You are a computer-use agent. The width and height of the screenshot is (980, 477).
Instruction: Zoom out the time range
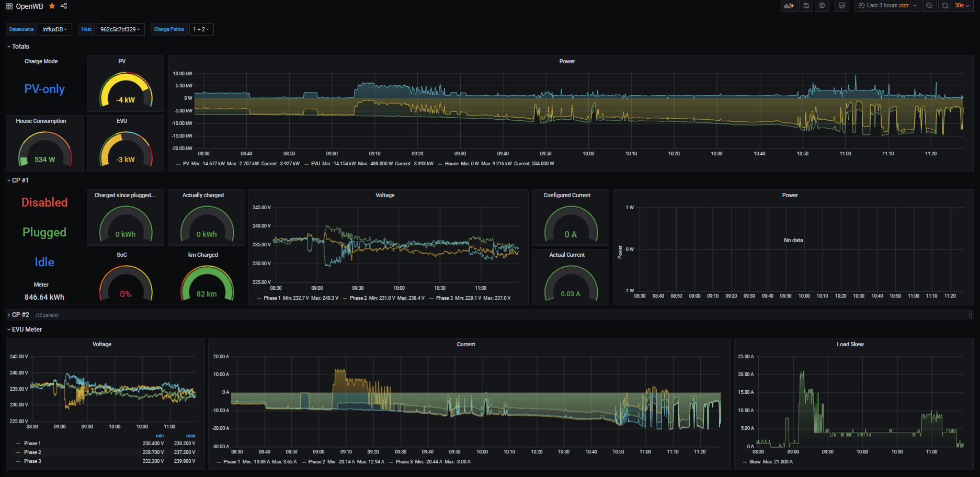(x=929, y=6)
